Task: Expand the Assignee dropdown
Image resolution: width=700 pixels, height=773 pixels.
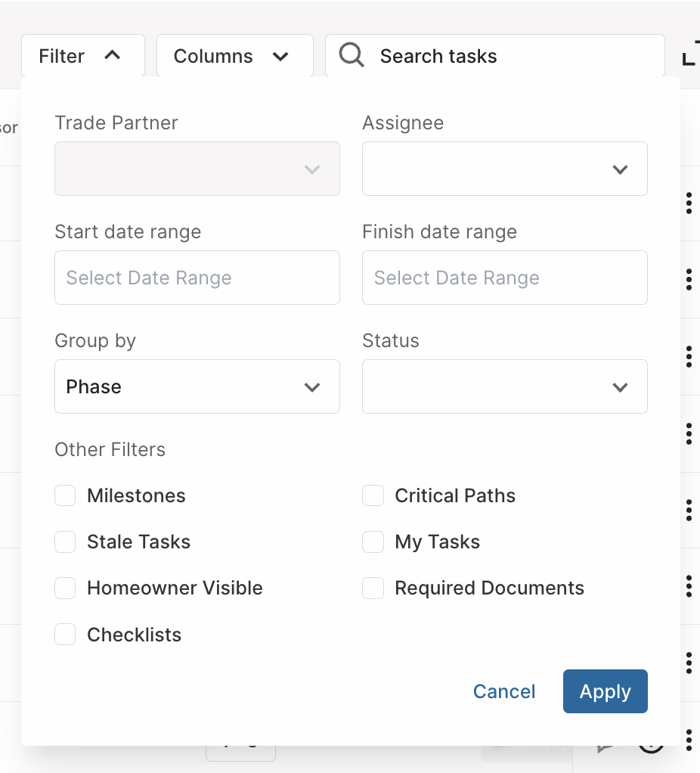Action: coord(505,169)
